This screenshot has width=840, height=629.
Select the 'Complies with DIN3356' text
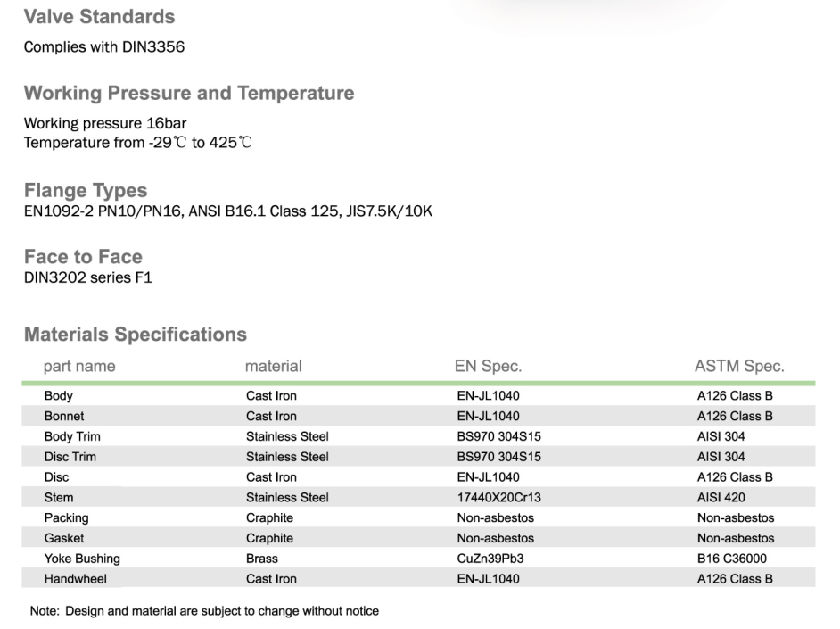(104, 47)
